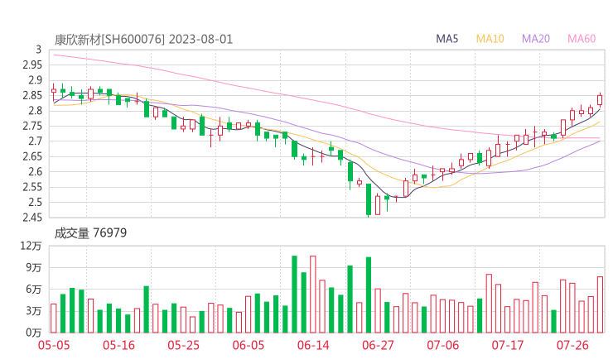Click the first red volume bar above 05-05
Image resolution: width=613 pixels, height=364 pixels.
tap(54, 318)
